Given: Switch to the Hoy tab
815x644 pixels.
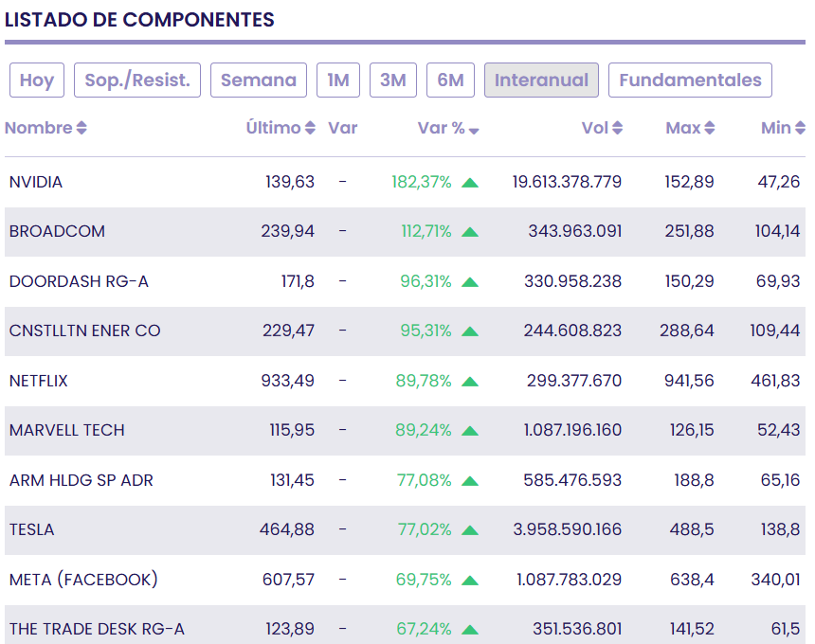Looking at the screenshot, I should 37,80.
